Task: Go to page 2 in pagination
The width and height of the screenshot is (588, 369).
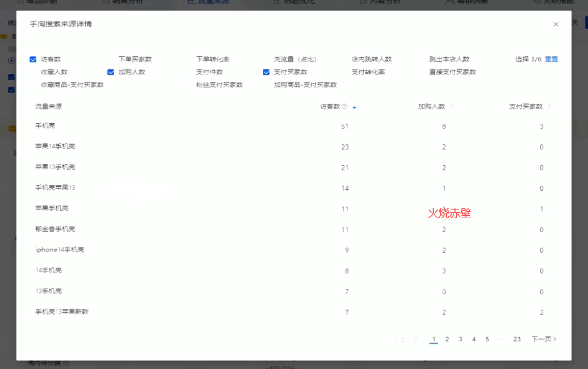Action: (447, 339)
